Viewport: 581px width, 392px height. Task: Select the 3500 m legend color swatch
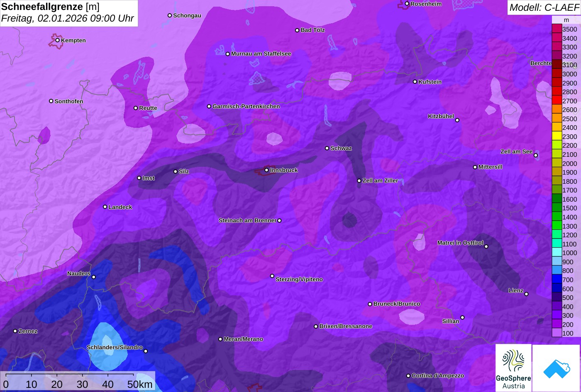coord(557,29)
